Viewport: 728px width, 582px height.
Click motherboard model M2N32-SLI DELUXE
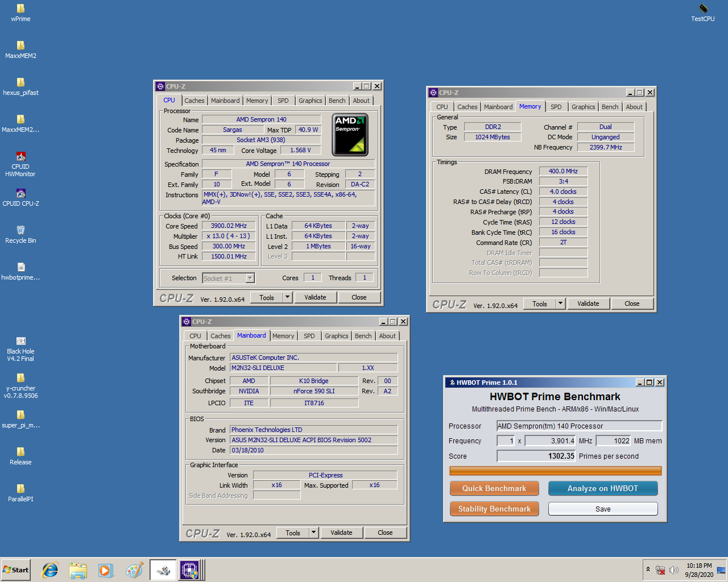tap(283, 368)
